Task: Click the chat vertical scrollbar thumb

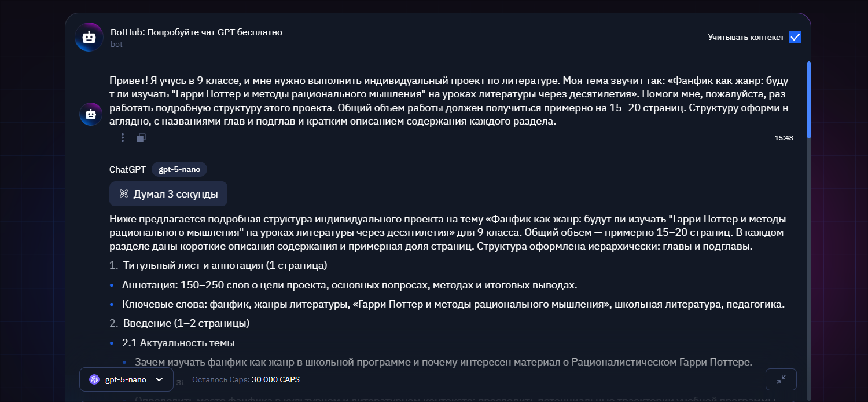Action: [x=808, y=98]
